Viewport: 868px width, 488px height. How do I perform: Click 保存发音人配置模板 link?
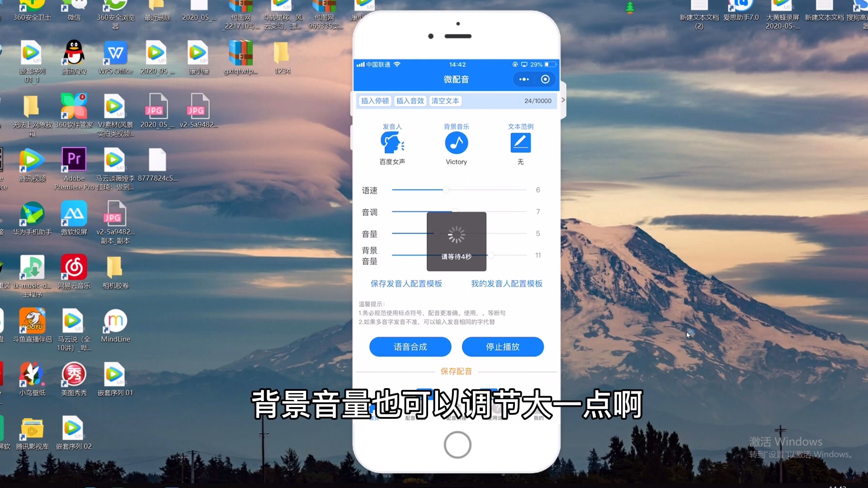[406, 283]
